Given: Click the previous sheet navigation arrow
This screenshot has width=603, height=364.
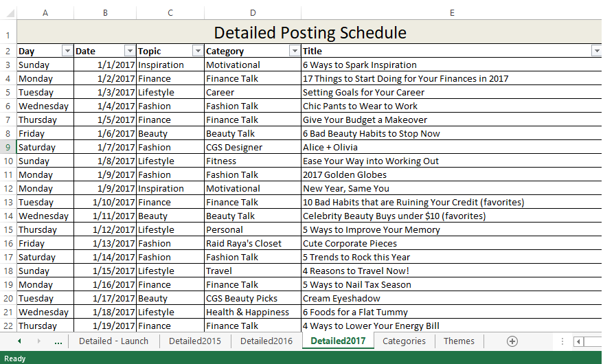Looking at the screenshot, I should [x=19, y=341].
